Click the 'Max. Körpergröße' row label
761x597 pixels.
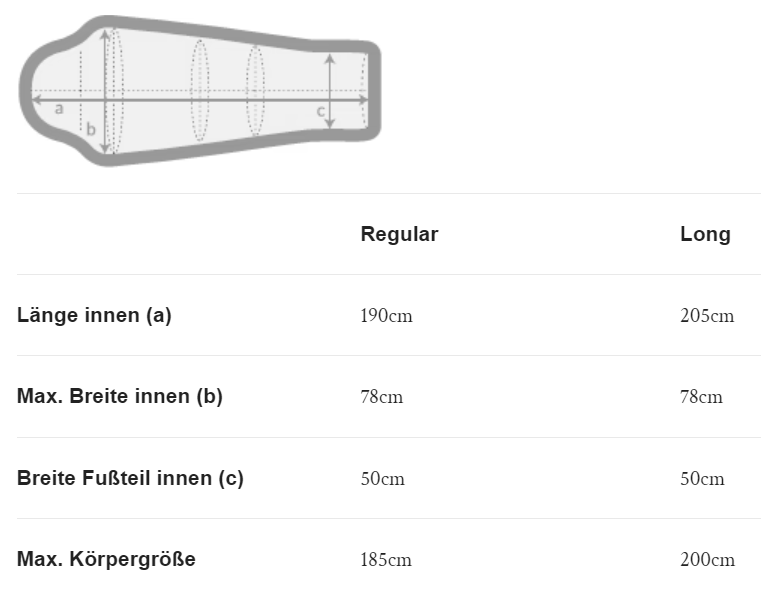pyautogui.click(x=106, y=559)
